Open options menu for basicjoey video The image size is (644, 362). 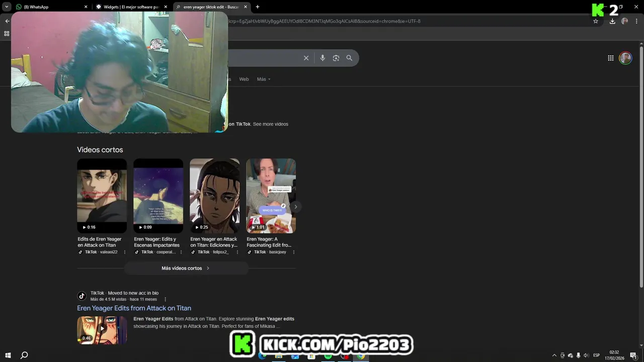tap(294, 252)
